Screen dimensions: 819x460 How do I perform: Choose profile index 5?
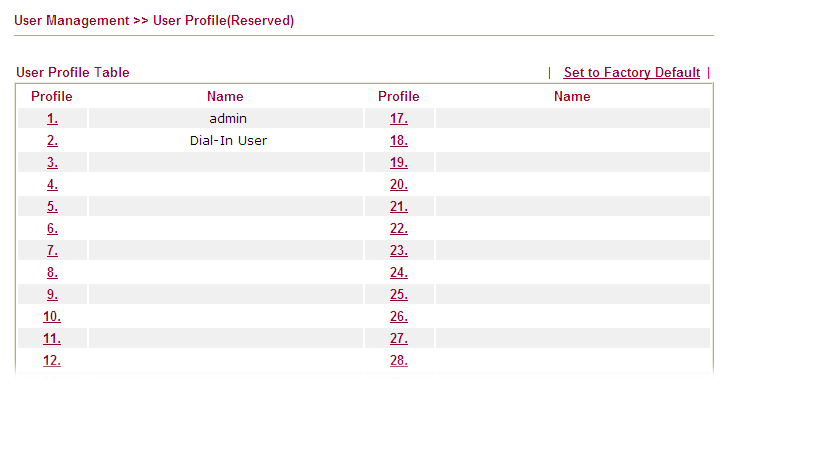[52, 207]
